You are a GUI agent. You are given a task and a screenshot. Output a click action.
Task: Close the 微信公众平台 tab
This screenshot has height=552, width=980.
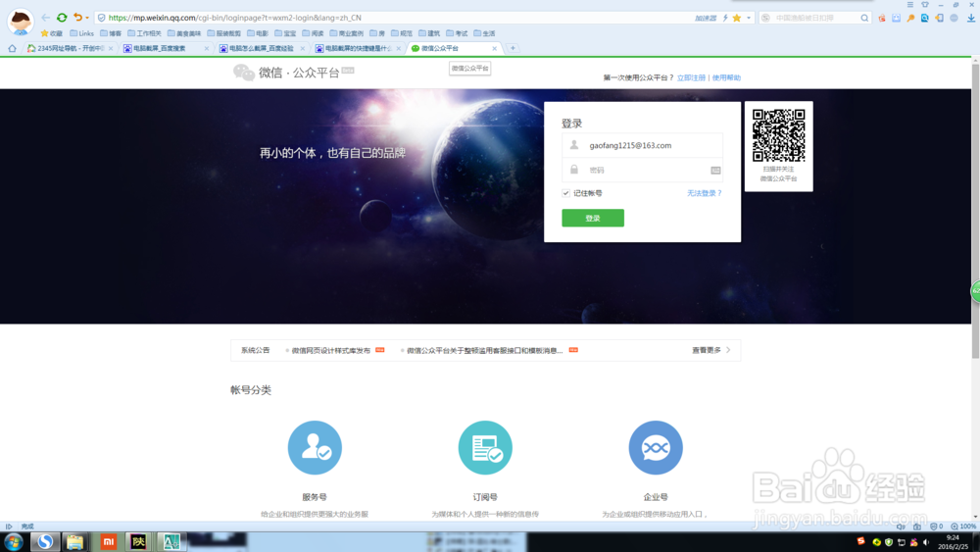coord(494,48)
